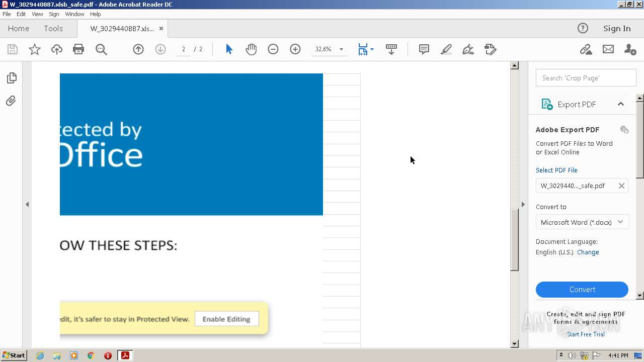
Task: Click Enable Editing in the document
Action: coord(226,319)
